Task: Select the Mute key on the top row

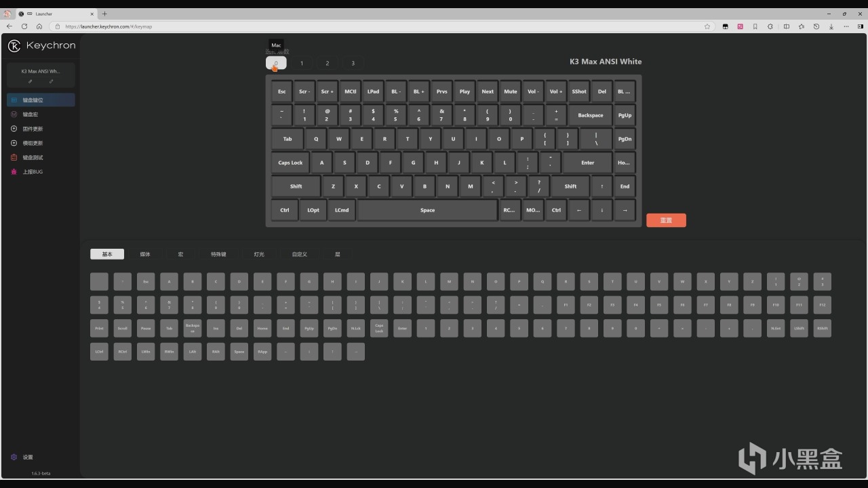Action: pyautogui.click(x=511, y=91)
